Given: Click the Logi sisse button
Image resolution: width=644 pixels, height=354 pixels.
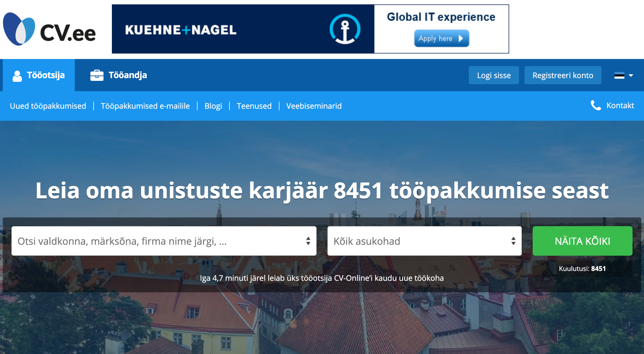Looking at the screenshot, I should [x=494, y=75].
